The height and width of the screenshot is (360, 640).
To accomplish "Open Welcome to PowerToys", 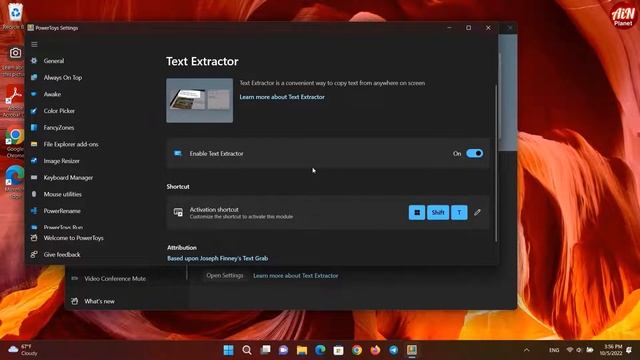I will point(73,238).
